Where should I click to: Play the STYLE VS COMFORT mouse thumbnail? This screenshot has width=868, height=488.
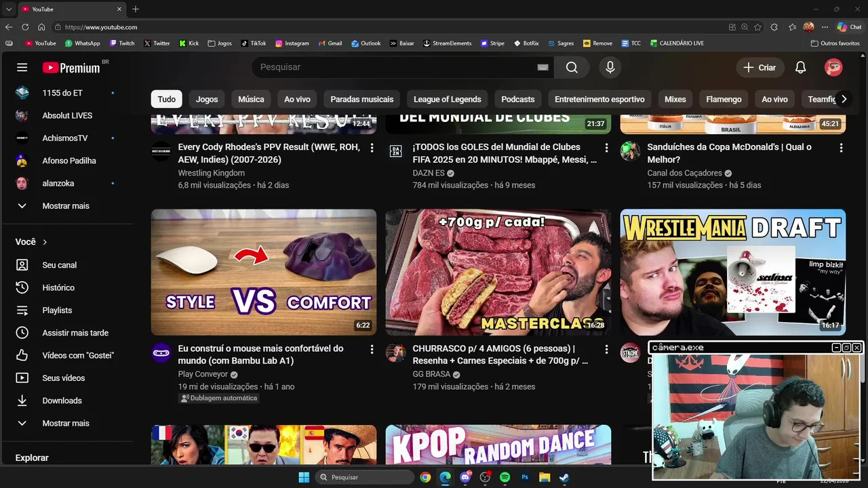[x=264, y=272]
